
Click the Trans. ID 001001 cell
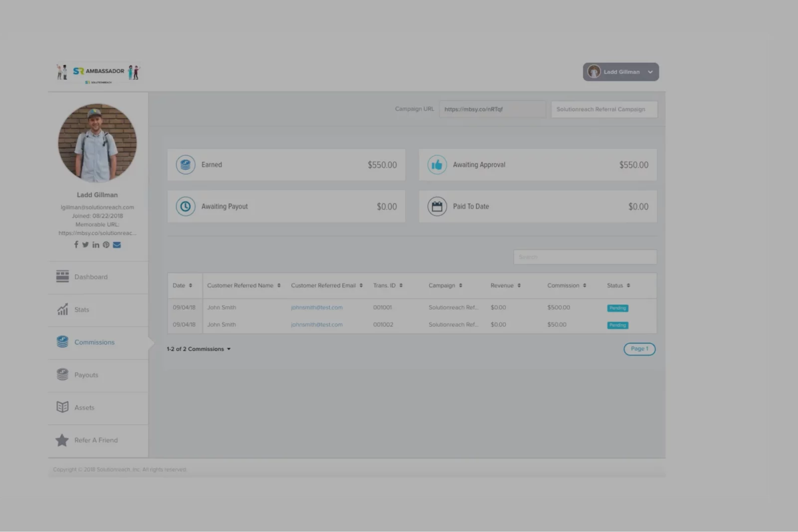click(383, 308)
